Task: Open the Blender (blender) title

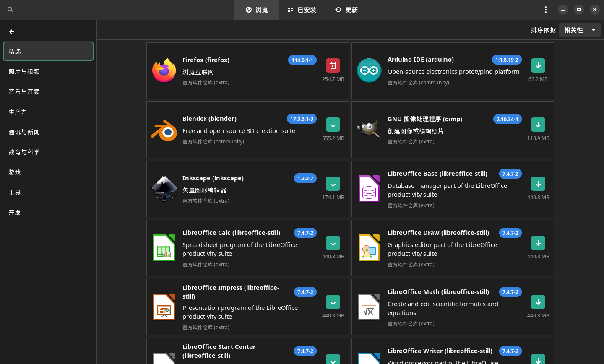Action: [x=209, y=119]
